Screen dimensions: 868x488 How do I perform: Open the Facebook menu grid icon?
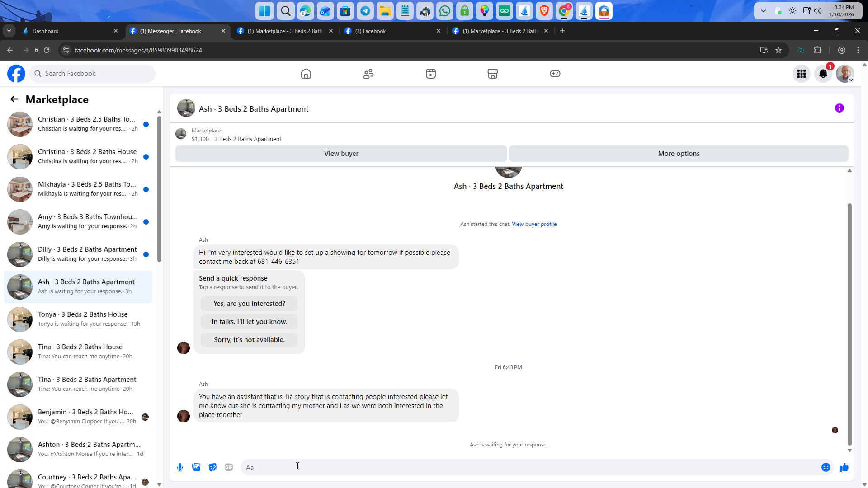point(802,74)
